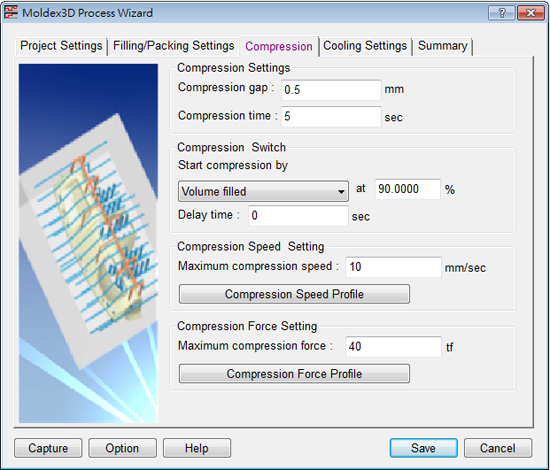
Task: Click the Maximum compression force field
Action: pos(393,347)
